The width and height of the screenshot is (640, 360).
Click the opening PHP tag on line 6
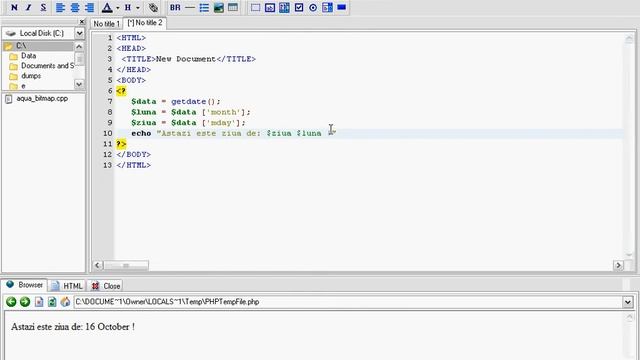(x=121, y=91)
